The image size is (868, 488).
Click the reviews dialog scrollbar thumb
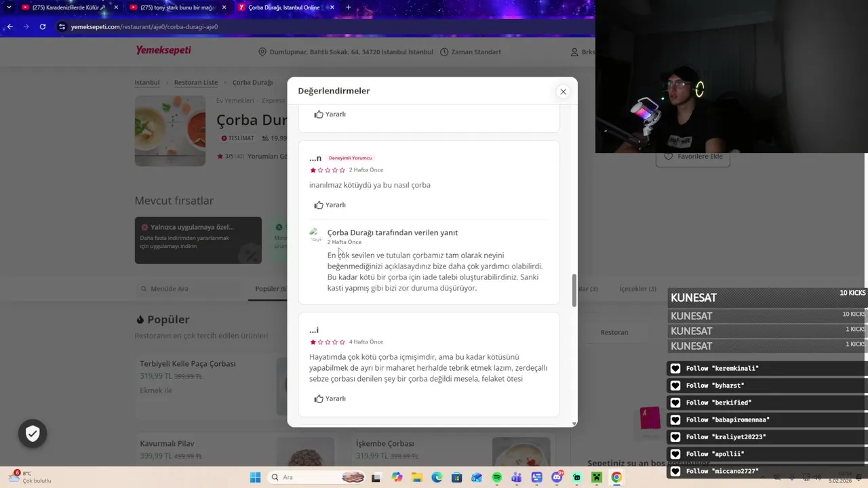pyautogui.click(x=574, y=290)
